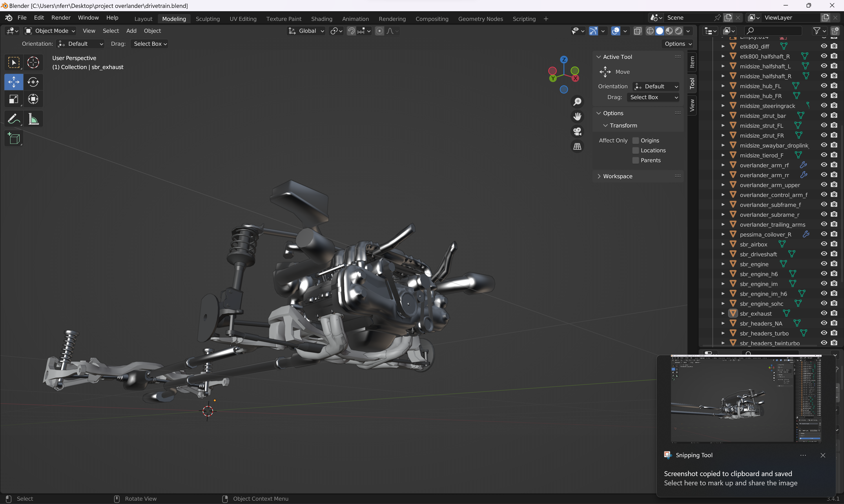
Task: Switch to orthographic grid view icon
Action: click(x=577, y=146)
